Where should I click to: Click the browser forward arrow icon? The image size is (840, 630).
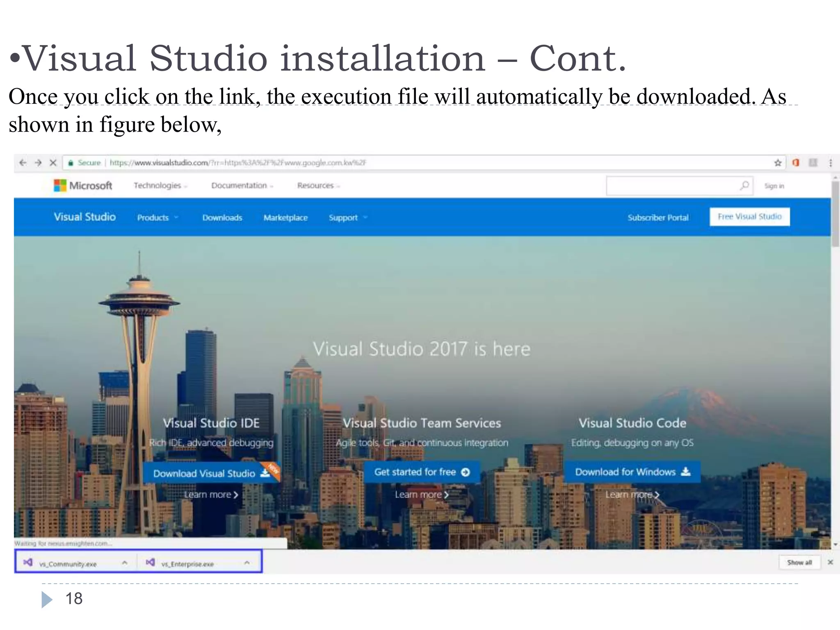(x=38, y=163)
